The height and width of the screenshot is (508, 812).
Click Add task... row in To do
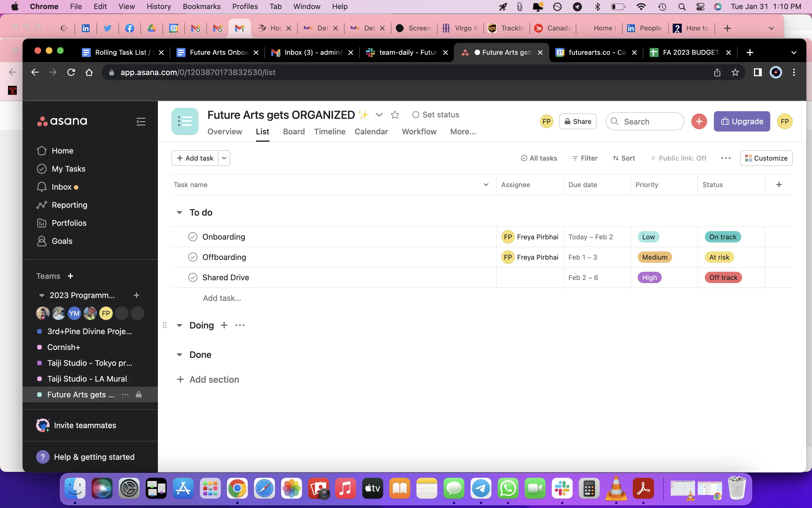pos(222,298)
